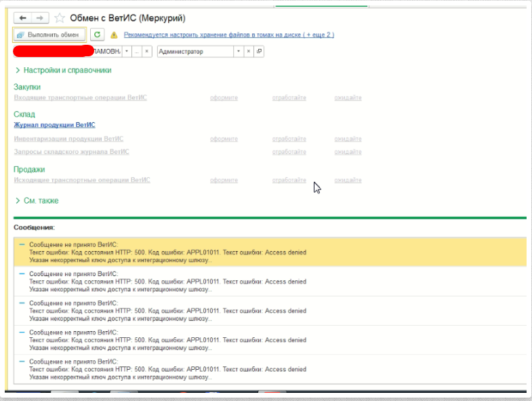Click ellipsis select button of organization field

tap(137, 52)
